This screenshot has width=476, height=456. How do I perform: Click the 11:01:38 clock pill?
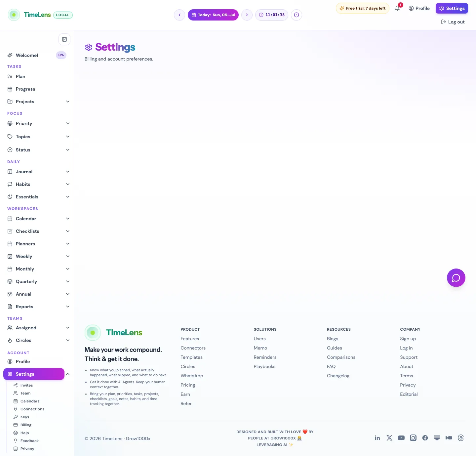(x=272, y=15)
